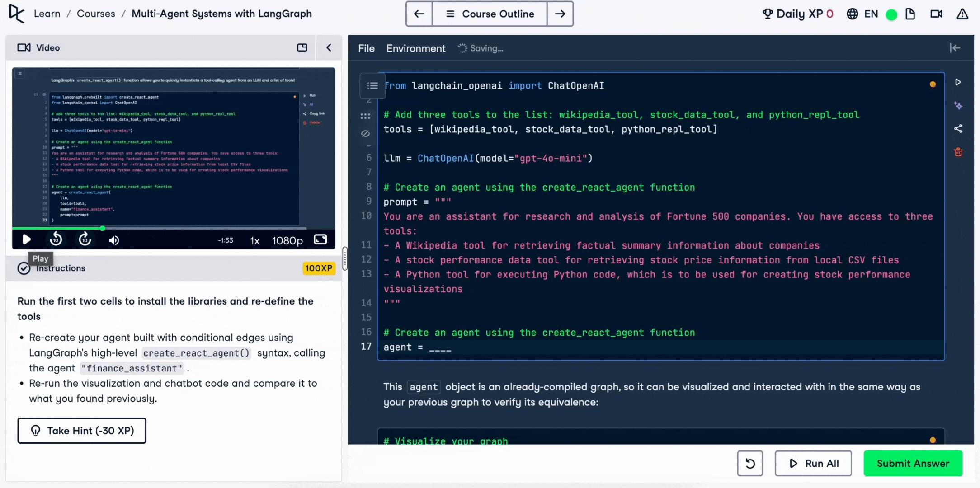The height and width of the screenshot is (488, 980).
Task: Play the course video
Action: click(x=27, y=239)
